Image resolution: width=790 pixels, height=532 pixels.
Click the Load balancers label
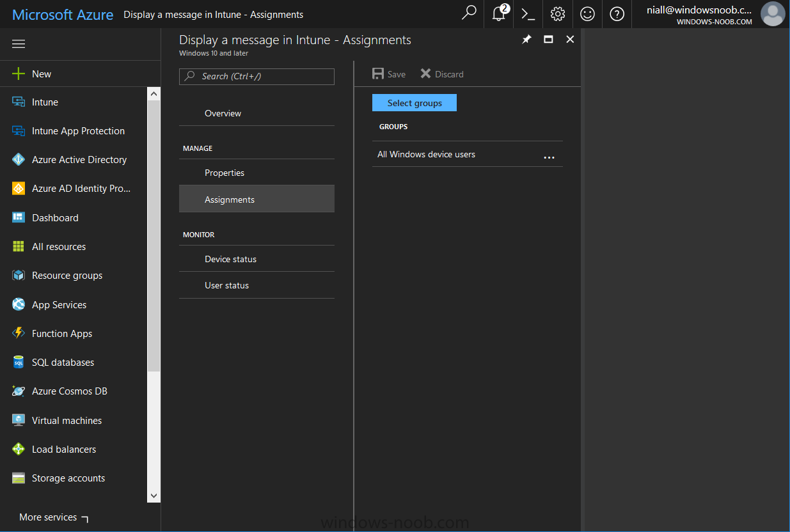[x=64, y=450]
